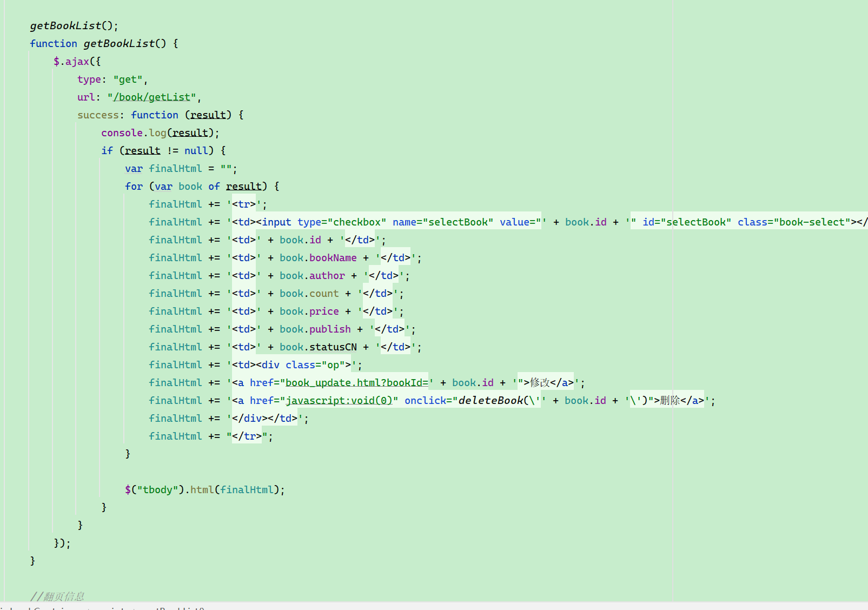Click the console.log(result) statement
The image size is (868, 610).
tap(160, 132)
